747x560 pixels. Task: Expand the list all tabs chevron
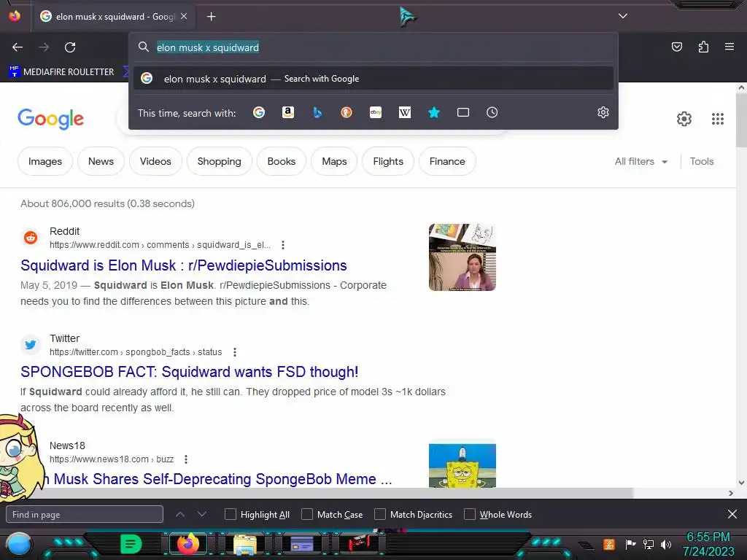(x=623, y=16)
